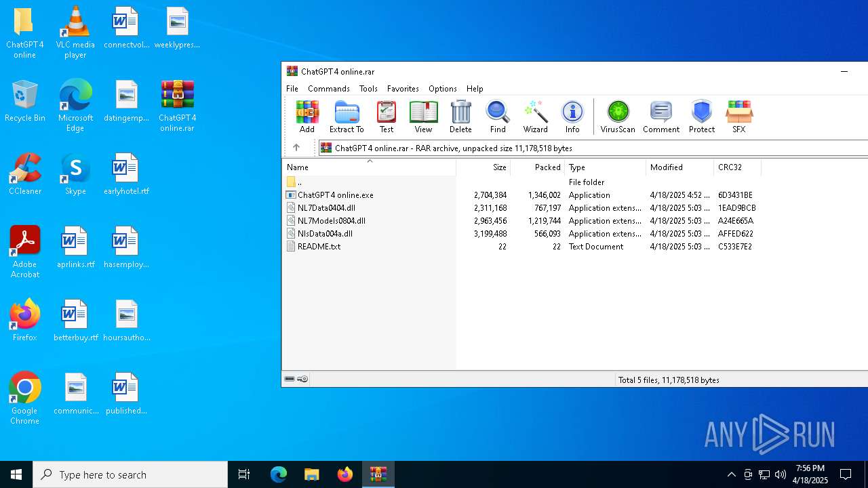
Task: Open the Favorites menu
Action: click(x=403, y=89)
